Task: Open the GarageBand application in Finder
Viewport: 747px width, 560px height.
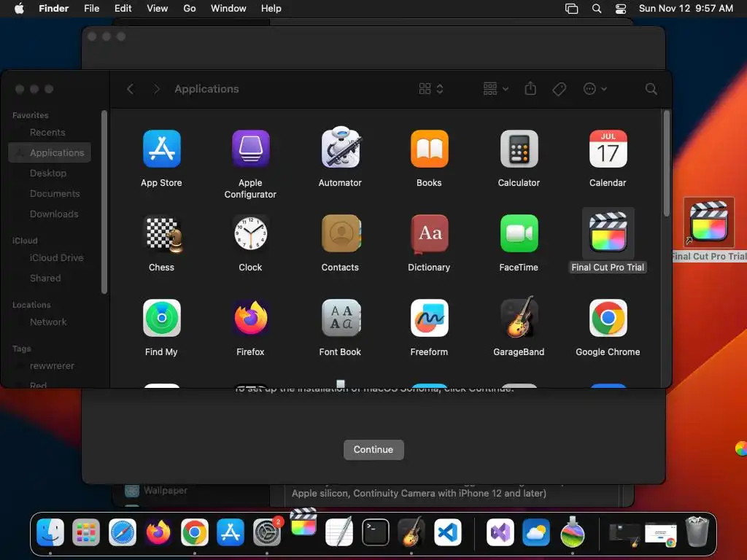Action: pos(519,316)
